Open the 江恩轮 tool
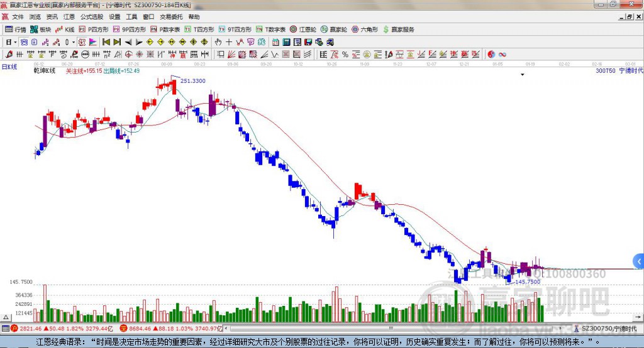Image resolution: width=644 pixels, height=348 pixels. click(303, 30)
